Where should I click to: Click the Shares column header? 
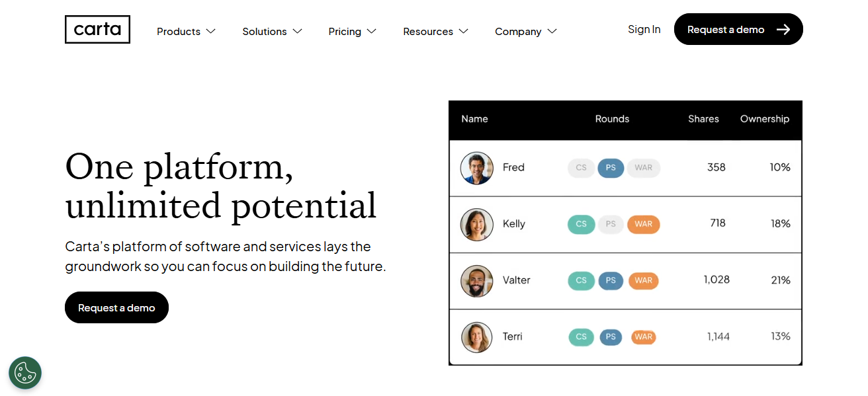[x=703, y=119]
